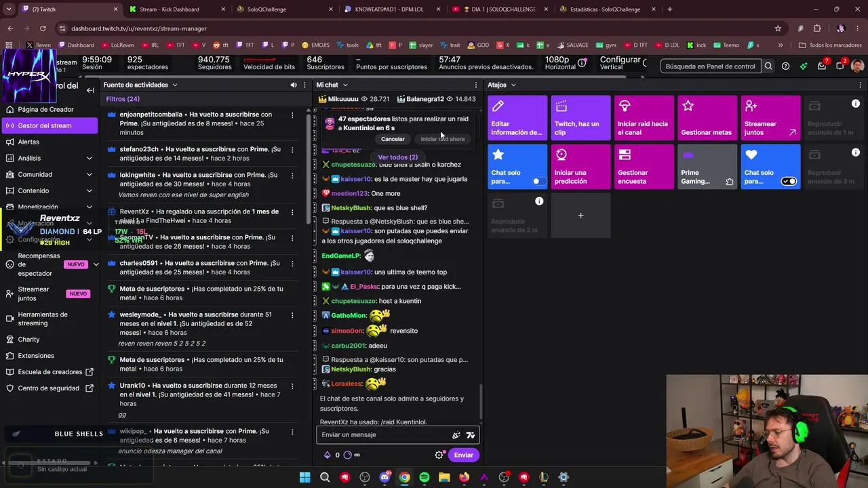
Task: Open options for wesleymode_ subscription event
Action: [x=292, y=315]
